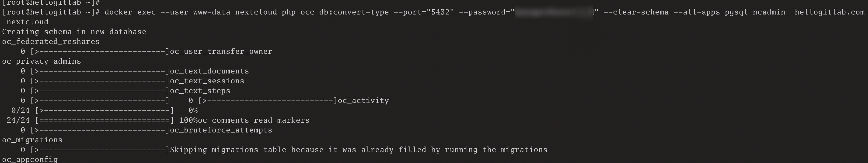Screen dimensions: 868x163
Task: Click the Creating schema in new database line
Action: tap(74, 32)
